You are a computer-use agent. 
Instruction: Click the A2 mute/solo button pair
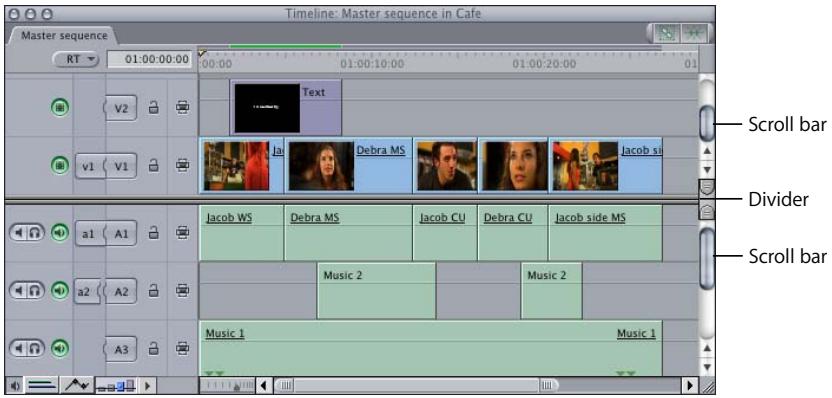27,290
